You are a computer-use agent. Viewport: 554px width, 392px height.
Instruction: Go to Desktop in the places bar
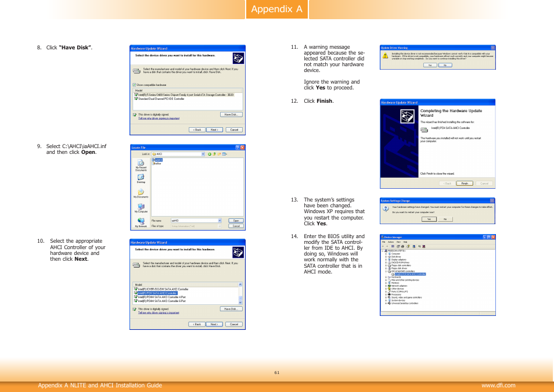coord(141,178)
